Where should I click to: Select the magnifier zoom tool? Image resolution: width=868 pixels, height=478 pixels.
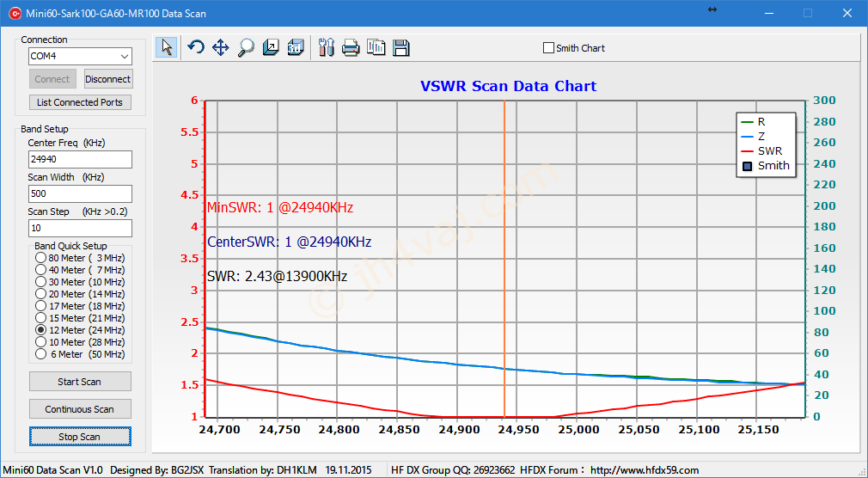[x=246, y=47]
